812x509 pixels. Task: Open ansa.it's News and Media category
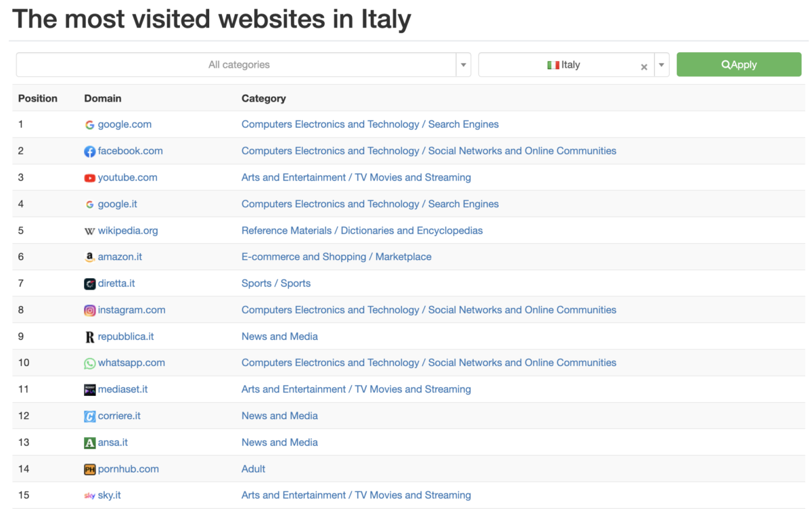(279, 443)
